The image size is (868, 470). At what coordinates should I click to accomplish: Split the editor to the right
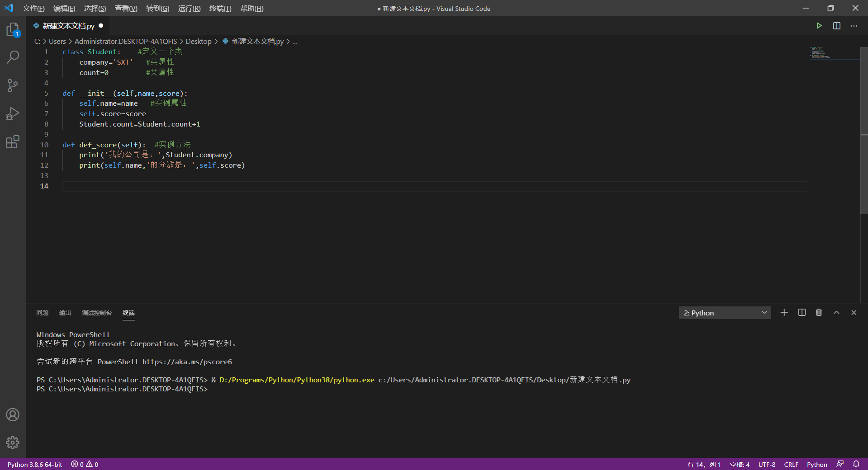point(837,26)
